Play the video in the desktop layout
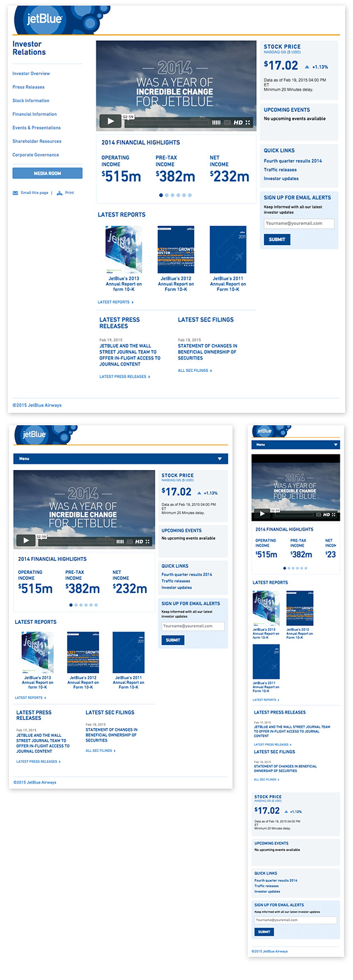This screenshot has width=353, height=980. (x=110, y=121)
